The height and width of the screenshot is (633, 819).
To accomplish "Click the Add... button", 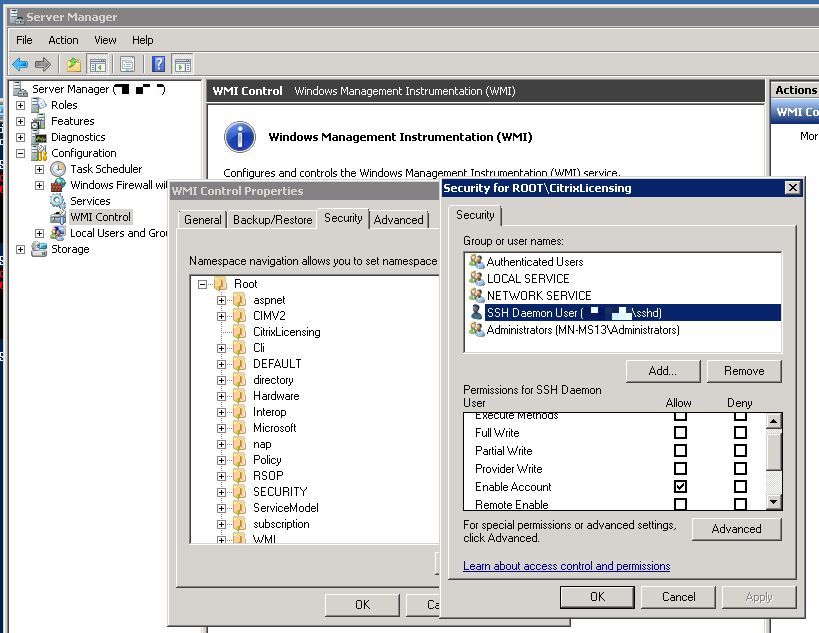I will click(x=662, y=371).
